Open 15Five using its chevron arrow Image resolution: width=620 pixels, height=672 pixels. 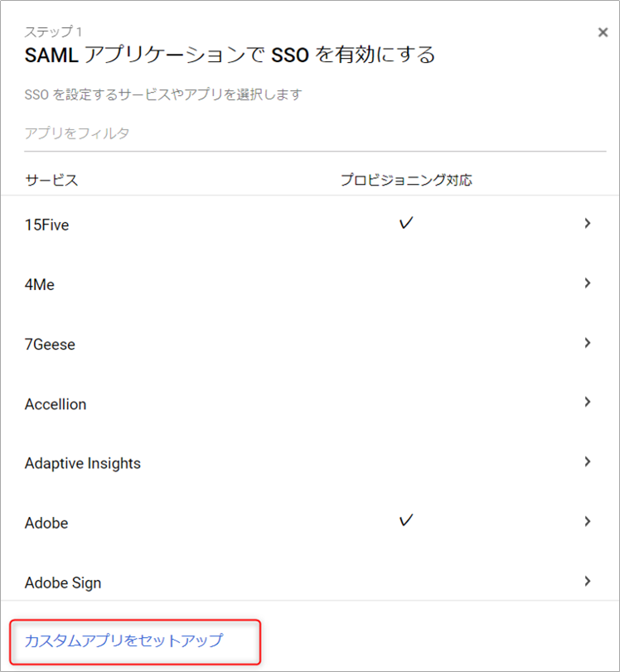click(x=587, y=223)
